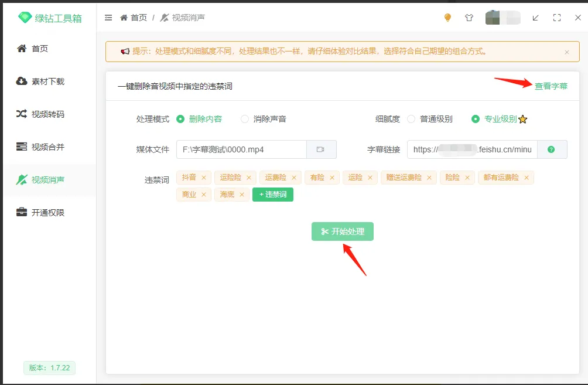588x385 pixels.
Task: Collapse the sidebar with the hamburger icon
Action: [x=108, y=18]
